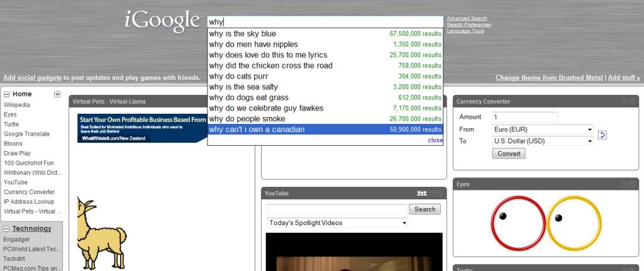Select suggestion "why is the sky blue"
This screenshot has height=271, width=644.
(x=243, y=33)
